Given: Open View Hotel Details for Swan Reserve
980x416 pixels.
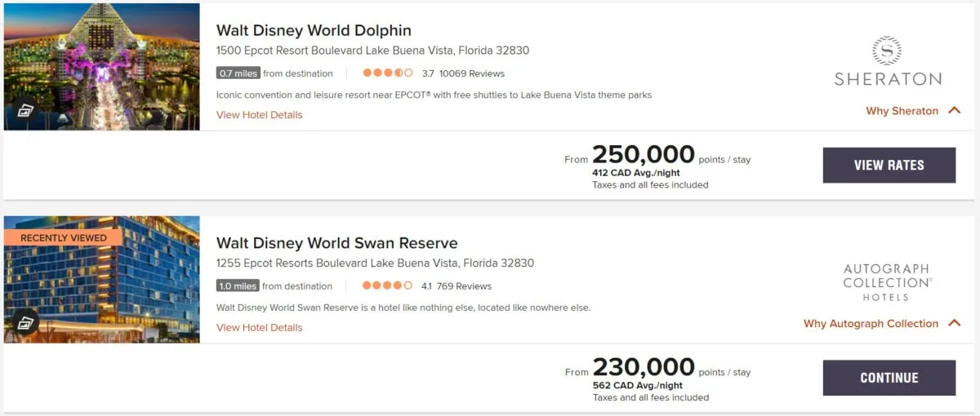Looking at the screenshot, I should click(259, 328).
